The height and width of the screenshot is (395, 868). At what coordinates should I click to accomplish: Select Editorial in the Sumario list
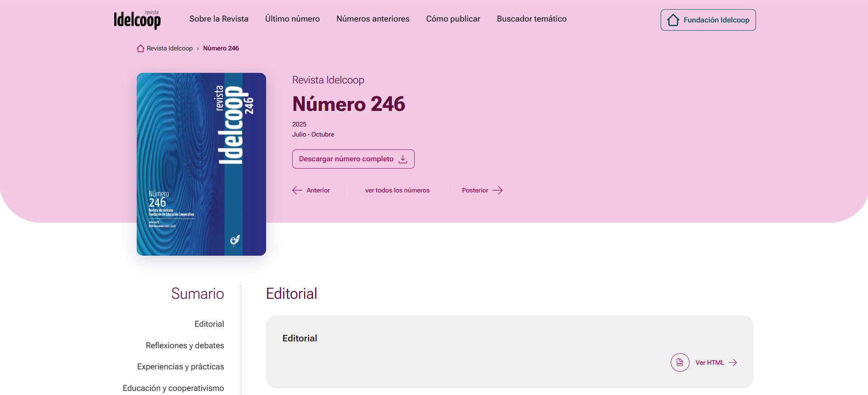click(x=209, y=324)
